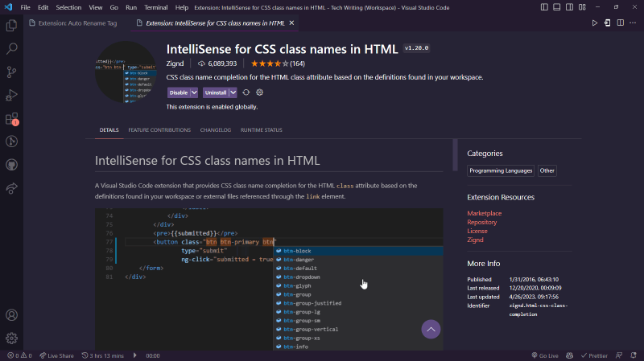Image resolution: width=644 pixels, height=361 pixels.
Task: Click the extension sync refresh icon
Action: pyautogui.click(x=246, y=92)
